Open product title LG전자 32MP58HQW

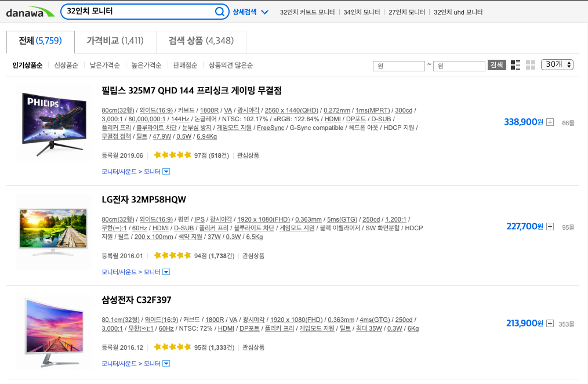point(144,200)
